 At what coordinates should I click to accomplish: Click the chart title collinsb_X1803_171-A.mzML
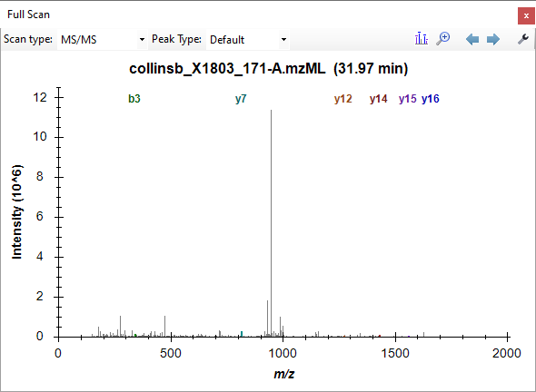(227, 69)
